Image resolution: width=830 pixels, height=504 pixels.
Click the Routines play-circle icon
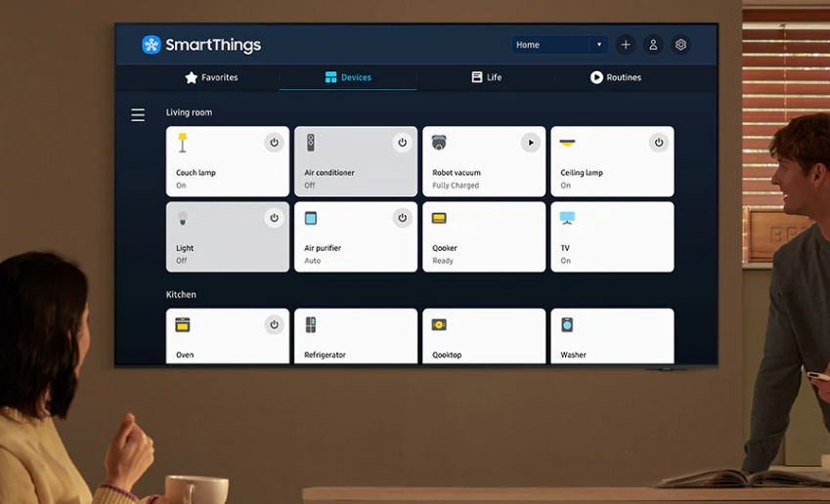596,78
